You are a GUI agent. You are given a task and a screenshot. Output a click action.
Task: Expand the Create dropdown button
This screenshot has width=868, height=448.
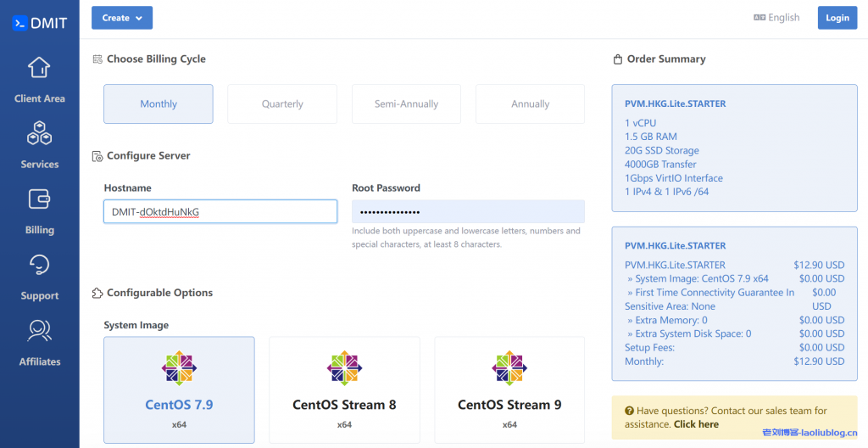coord(122,18)
